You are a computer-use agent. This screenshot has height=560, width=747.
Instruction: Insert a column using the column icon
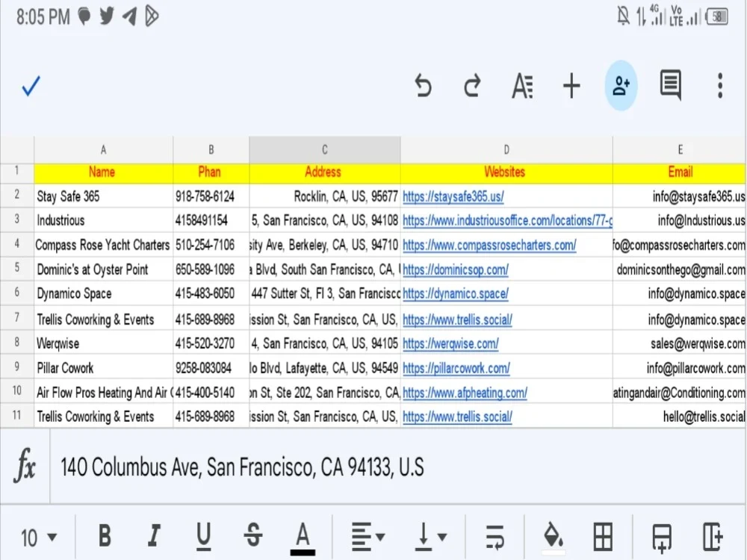point(712,537)
